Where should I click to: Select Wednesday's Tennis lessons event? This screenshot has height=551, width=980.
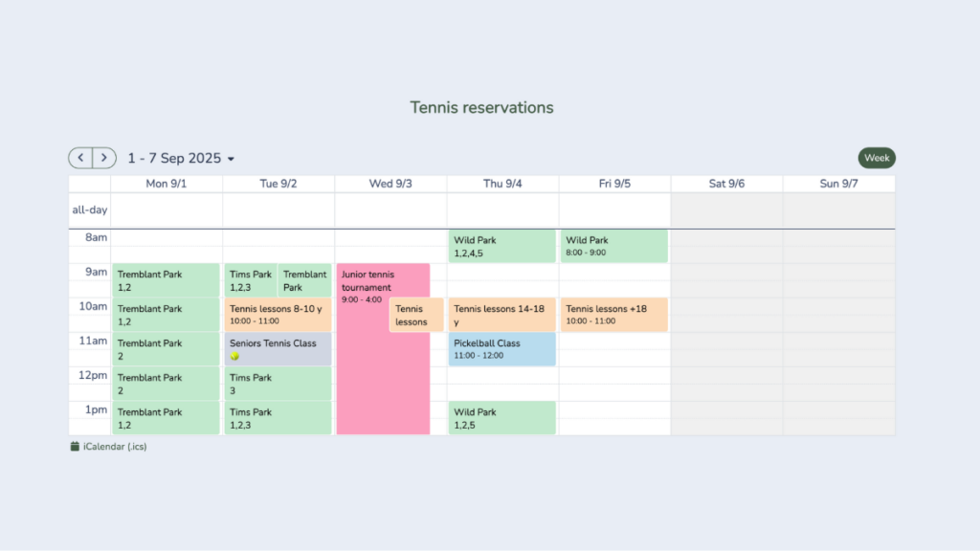point(415,314)
